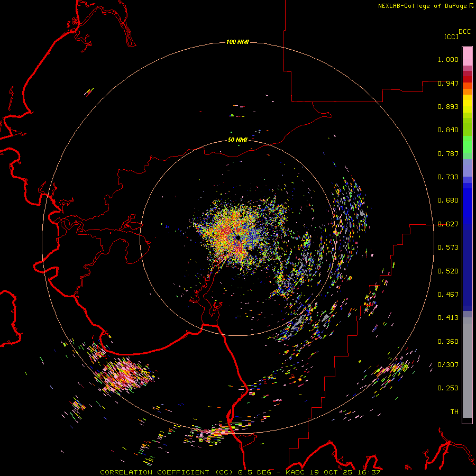This screenshot has width=476, height=476.
Task: Click the KABC radar site center point
Action: [237, 237]
